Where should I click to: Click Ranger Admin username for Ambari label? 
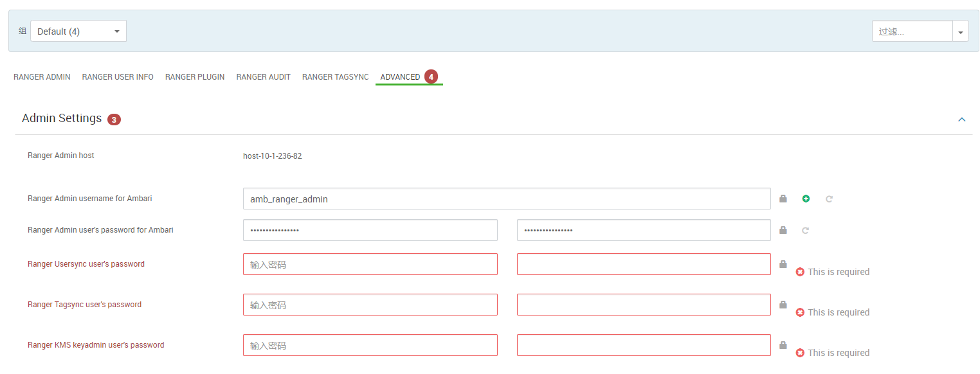point(90,199)
